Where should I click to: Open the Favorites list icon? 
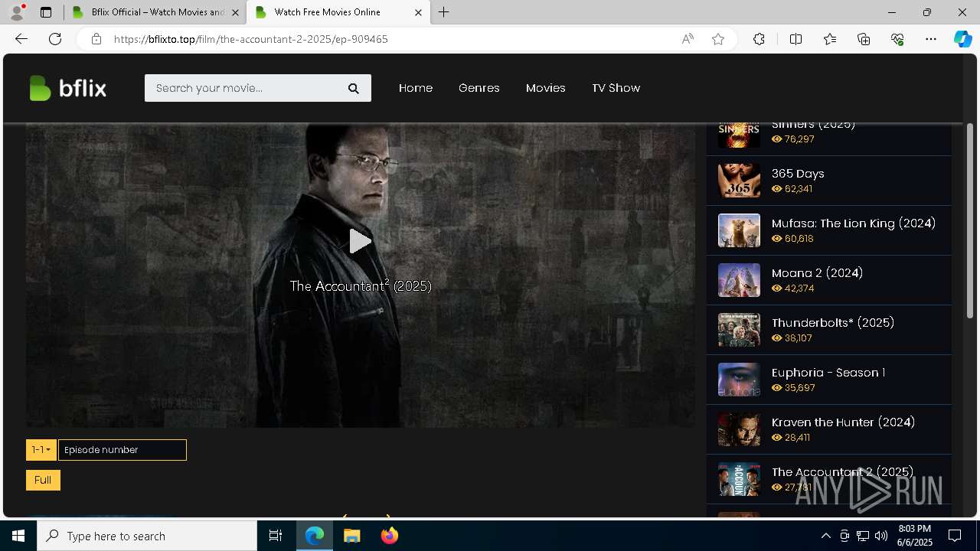830,39
